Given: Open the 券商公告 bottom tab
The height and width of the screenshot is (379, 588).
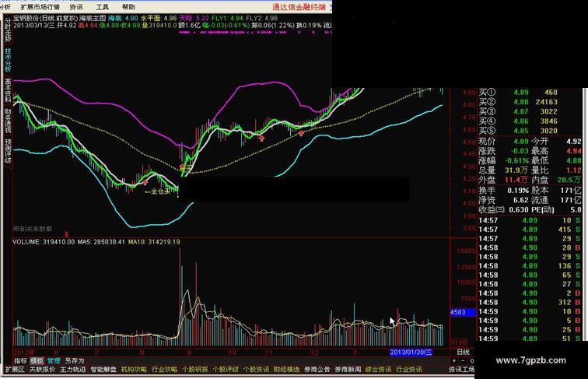Looking at the screenshot, I should point(317,370).
